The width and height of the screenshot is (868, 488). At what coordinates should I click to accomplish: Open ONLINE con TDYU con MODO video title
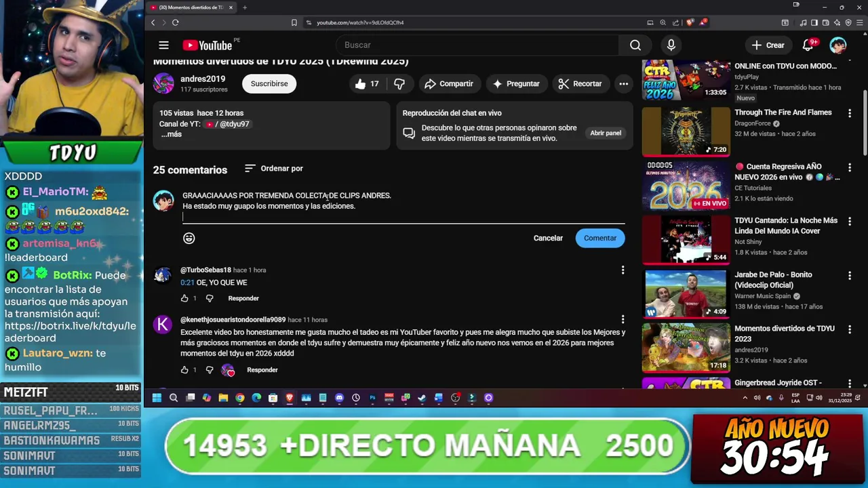point(785,66)
